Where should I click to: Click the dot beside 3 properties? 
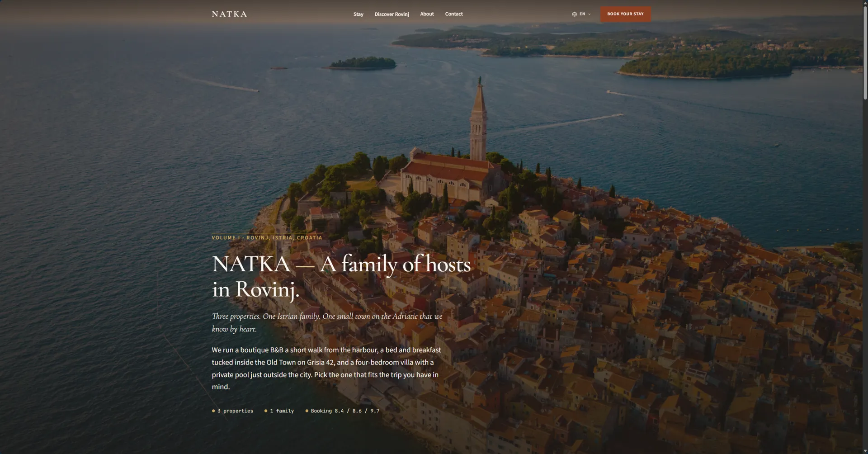[213, 411]
